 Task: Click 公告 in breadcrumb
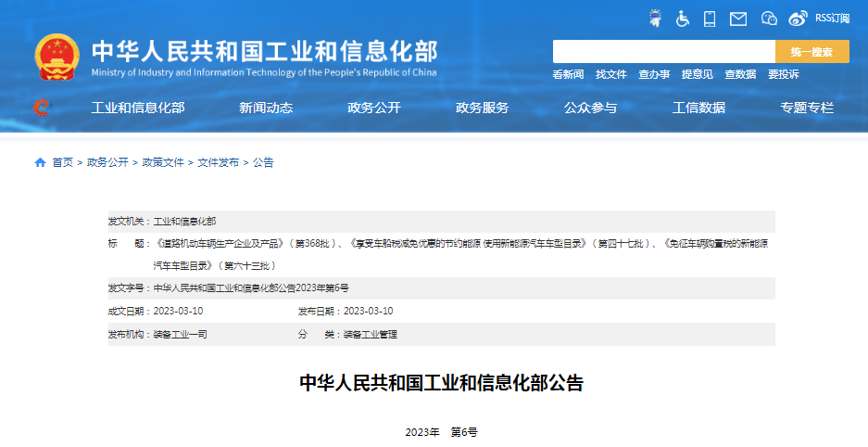click(x=263, y=162)
